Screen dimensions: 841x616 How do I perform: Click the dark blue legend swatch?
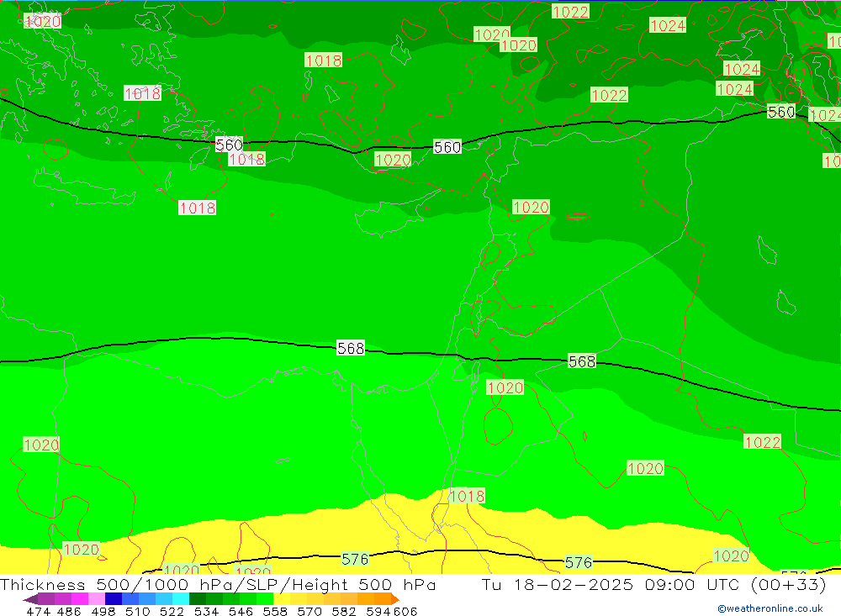[114, 599]
